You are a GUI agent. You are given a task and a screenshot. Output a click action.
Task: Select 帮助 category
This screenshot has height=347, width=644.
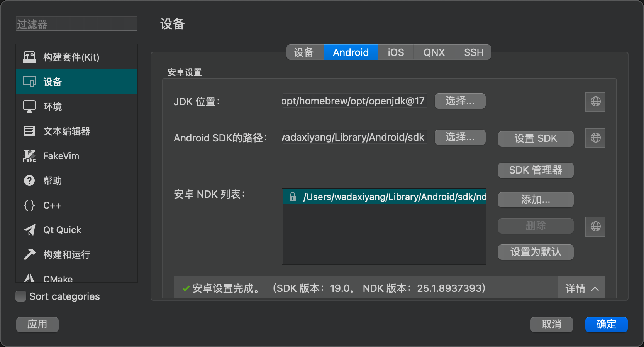(x=77, y=180)
